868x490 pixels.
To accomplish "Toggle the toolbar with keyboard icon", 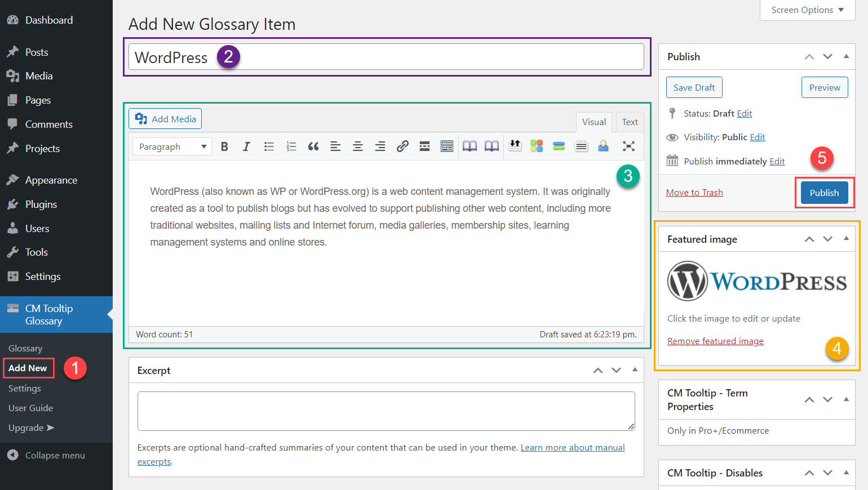I will (x=447, y=146).
